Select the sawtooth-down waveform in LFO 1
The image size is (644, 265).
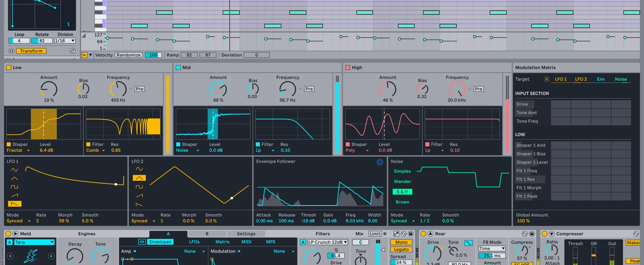14,204
